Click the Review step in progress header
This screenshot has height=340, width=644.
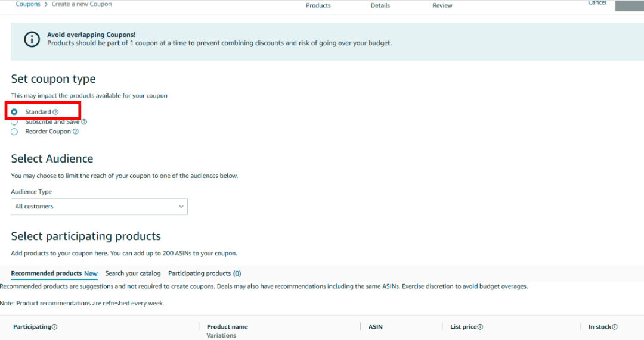442,5
